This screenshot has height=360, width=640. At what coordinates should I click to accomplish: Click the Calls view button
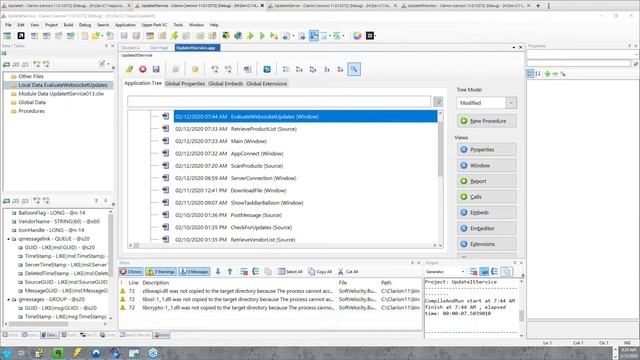pyautogui.click(x=487, y=197)
